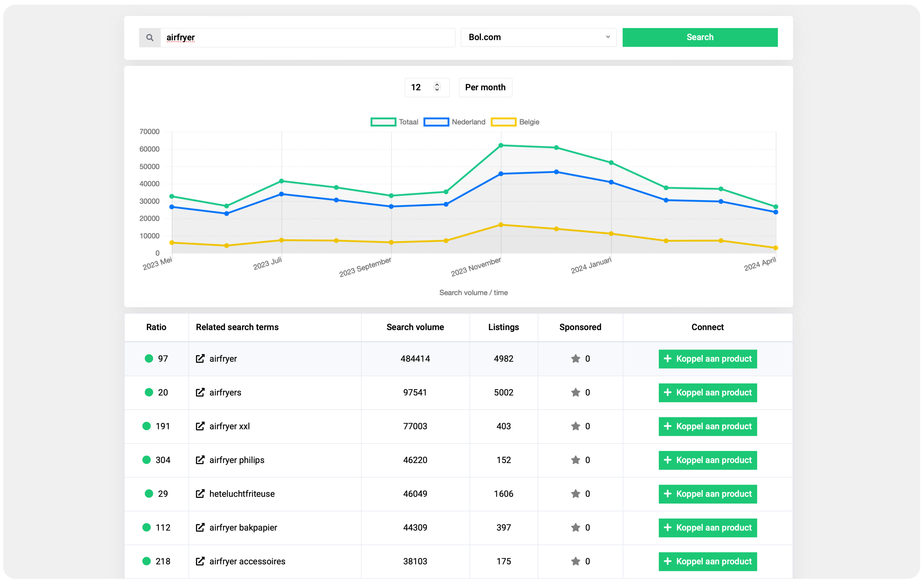Click the sponsored star in the airfryers row

(575, 392)
